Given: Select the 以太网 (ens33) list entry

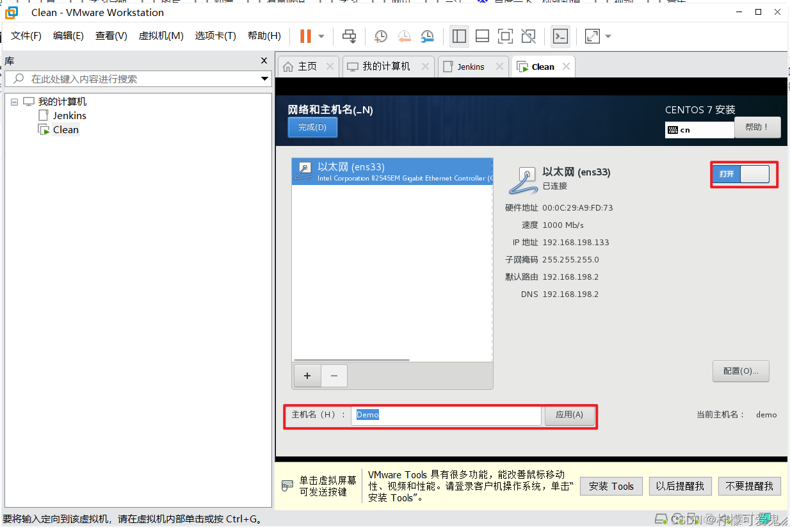Looking at the screenshot, I should pos(392,172).
